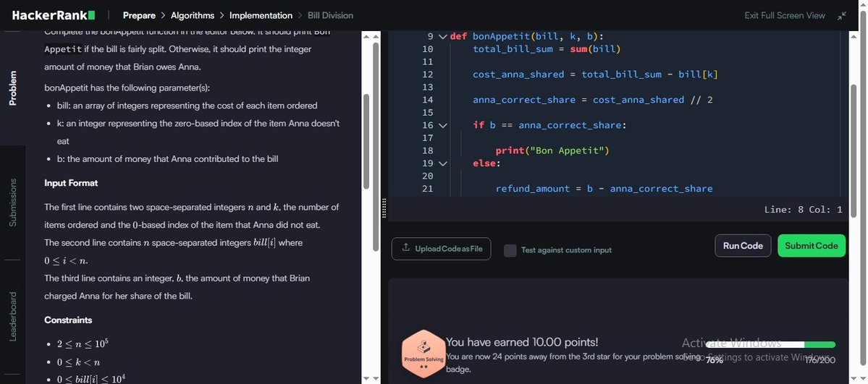
Task: Click the panel divider drag handle dots
Action: [x=384, y=208]
